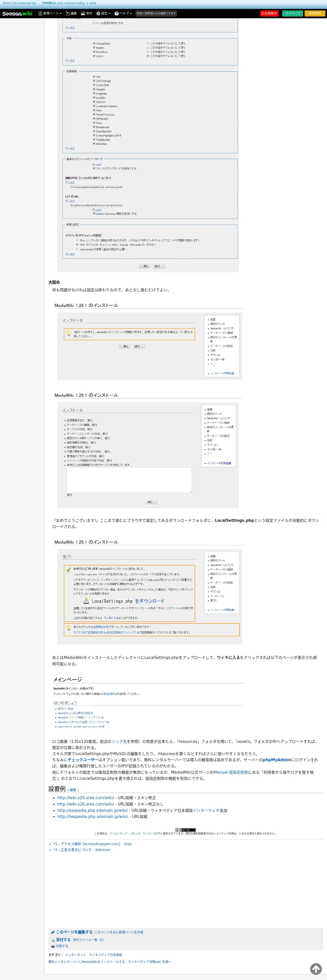Click the attach file icon near 添付する
The image size is (327, 980).
click(53, 940)
